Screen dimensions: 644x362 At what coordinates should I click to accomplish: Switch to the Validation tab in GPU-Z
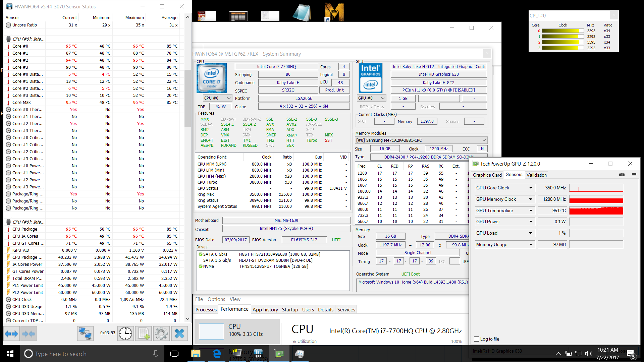[x=536, y=175]
